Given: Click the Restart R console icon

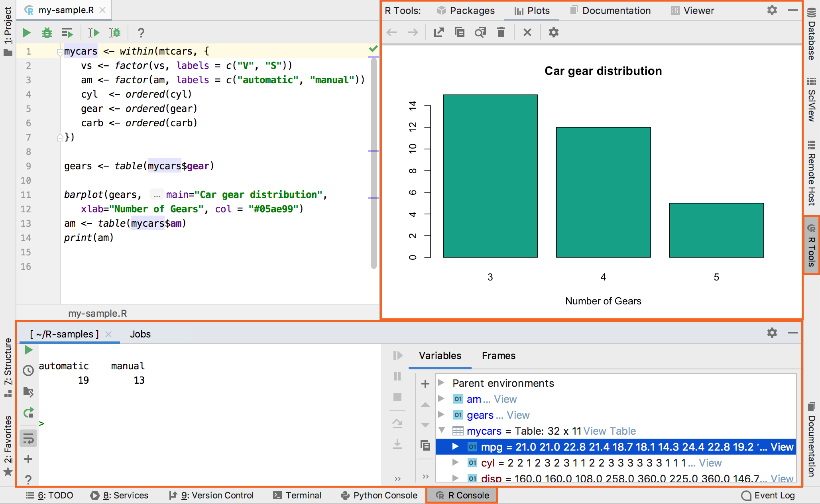Looking at the screenshot, I should (28, 412).
